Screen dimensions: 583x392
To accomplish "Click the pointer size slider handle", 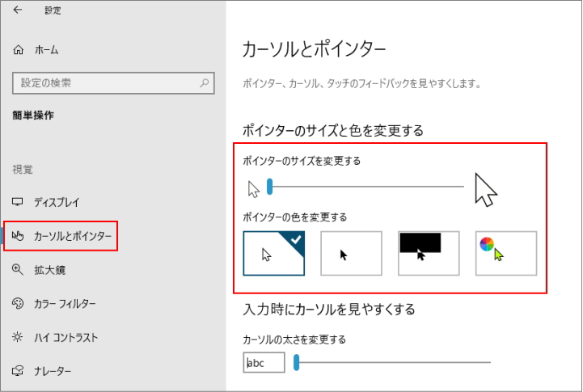I will pos(270,188).
